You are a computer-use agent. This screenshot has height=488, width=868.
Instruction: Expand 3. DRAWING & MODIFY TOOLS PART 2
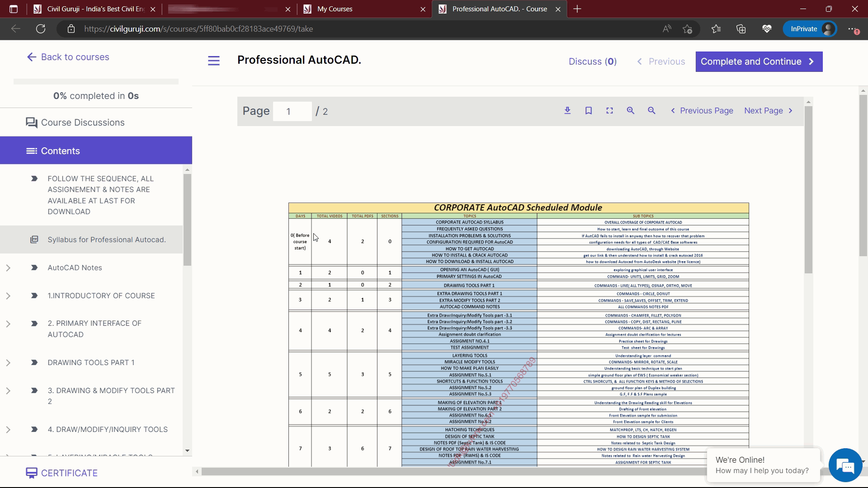[x=8, y=391]
